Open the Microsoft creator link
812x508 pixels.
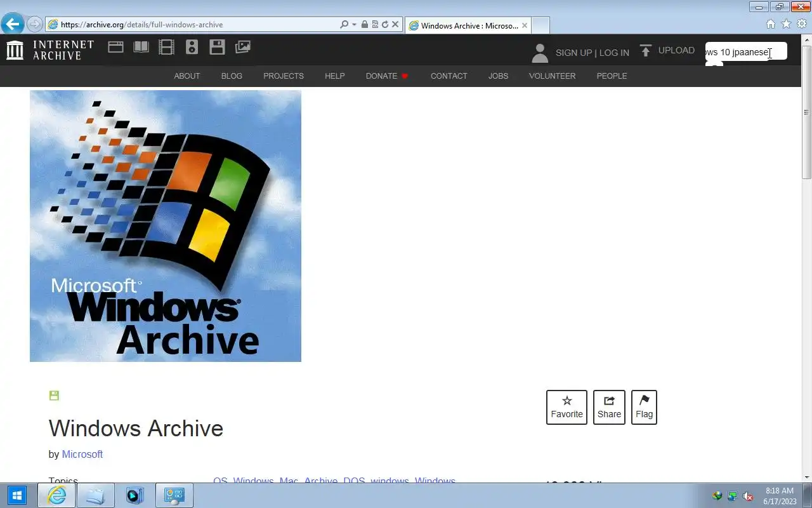click(82, 454)
